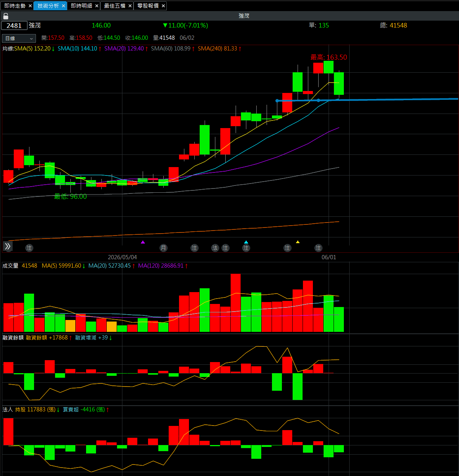This screenshot has width=459, height=476.
Task: Click the SMA(10) 144.10 legend
Action: 80,49
